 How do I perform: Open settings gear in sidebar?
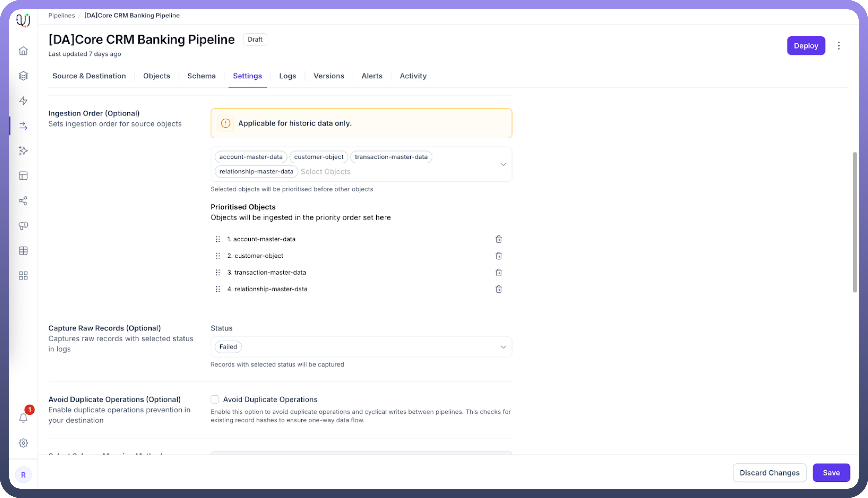[x=23, y=443]
